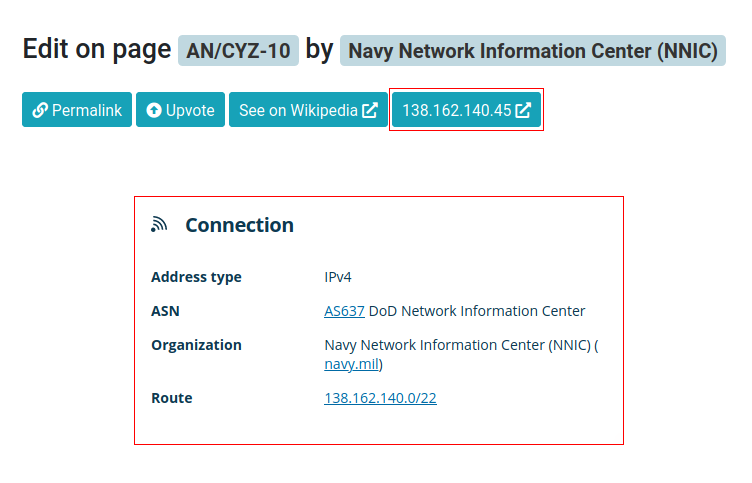The image size is (752, 483).
Task: Open route 138.162.140.0/22 link
Action: click(380, 398)
